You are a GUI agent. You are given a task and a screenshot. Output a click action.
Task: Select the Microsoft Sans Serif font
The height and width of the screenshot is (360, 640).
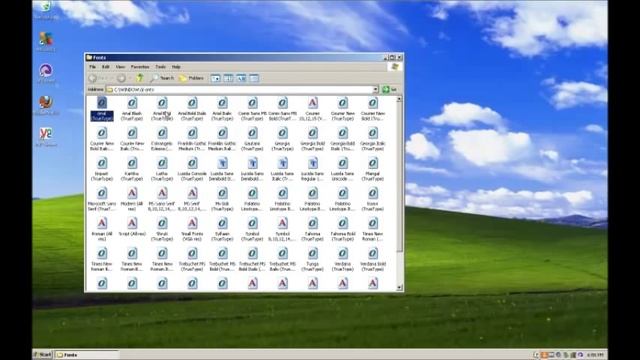102,199
